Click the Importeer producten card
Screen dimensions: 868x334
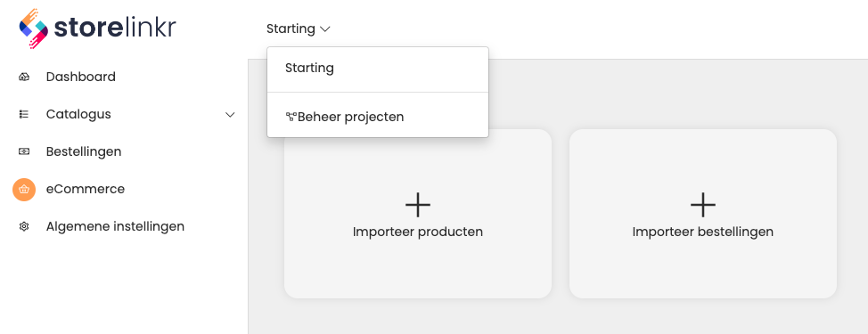point(418,214)
